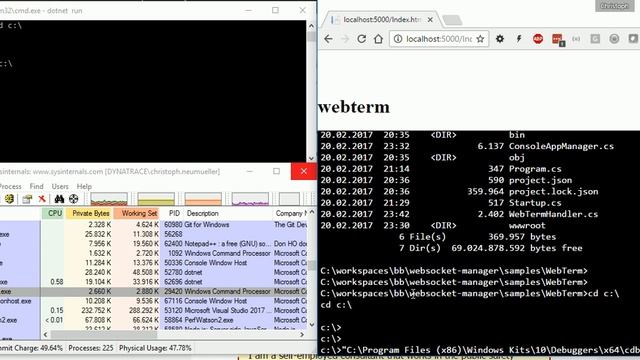This screenshot has width=640, height=360.
Task: Sort by the CPU column header
Action: pyautogui.click(x=53, y=213)
